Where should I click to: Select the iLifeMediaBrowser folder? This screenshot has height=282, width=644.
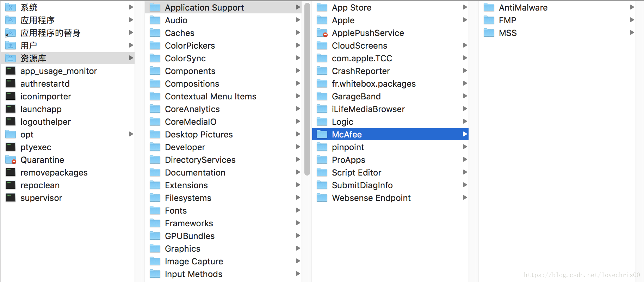390,109
